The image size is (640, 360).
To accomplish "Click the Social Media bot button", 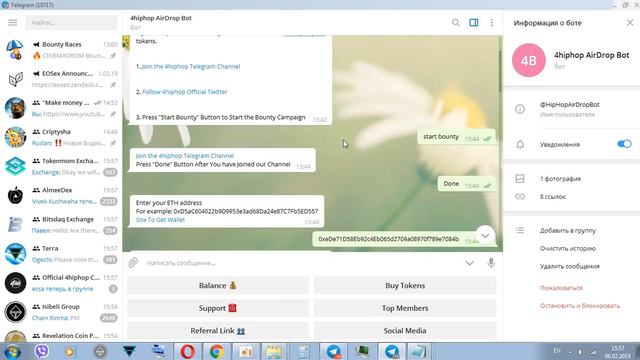I will pos(405,331).
